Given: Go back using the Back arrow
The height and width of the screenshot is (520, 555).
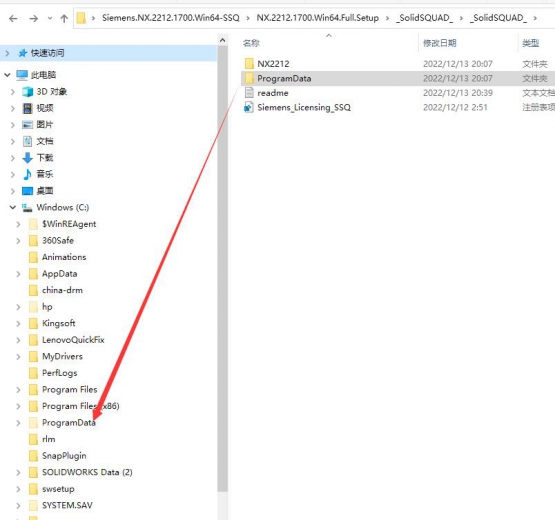Looking at the screenshot, I should click(13, 18).
